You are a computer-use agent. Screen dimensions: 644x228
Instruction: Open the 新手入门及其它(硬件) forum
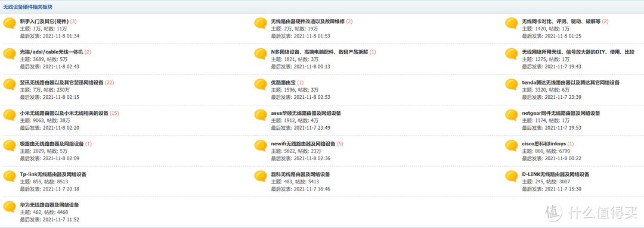pos(44,21)
